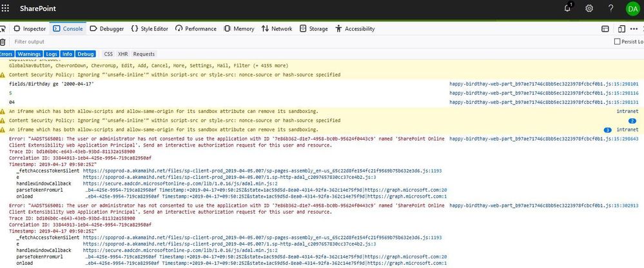The image size is (644, 268).
Task: Open source link ending 15:298101
Action: click(544, 84)
